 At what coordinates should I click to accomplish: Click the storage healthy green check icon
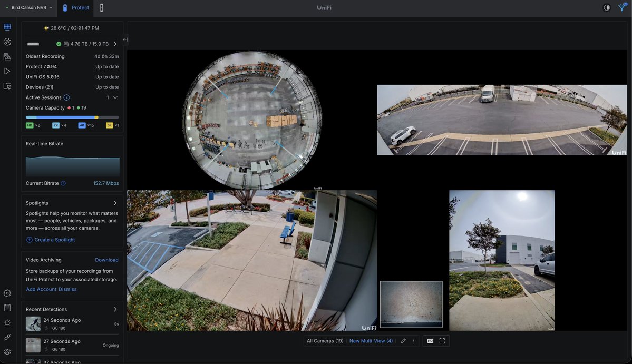(x=59, y=44)
